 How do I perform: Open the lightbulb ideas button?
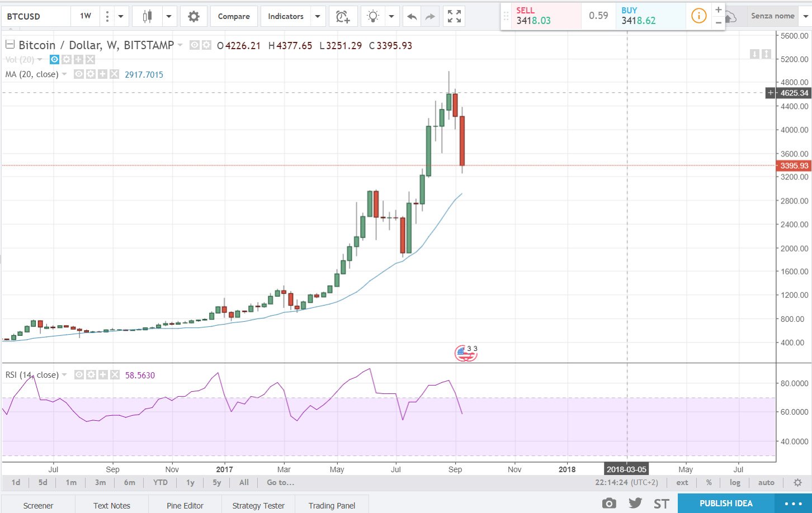(x=372, y=17)
